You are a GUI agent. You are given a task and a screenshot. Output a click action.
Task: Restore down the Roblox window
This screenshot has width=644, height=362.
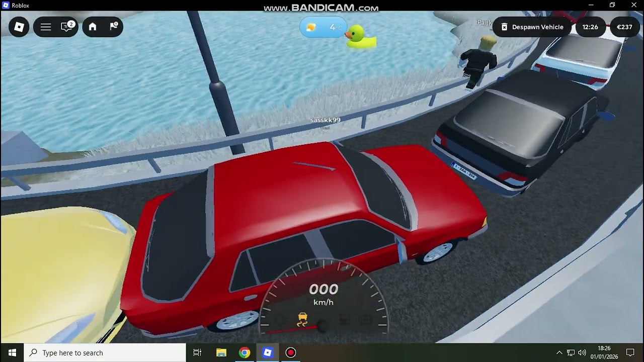pyautogui.click(x=612, y=5)
